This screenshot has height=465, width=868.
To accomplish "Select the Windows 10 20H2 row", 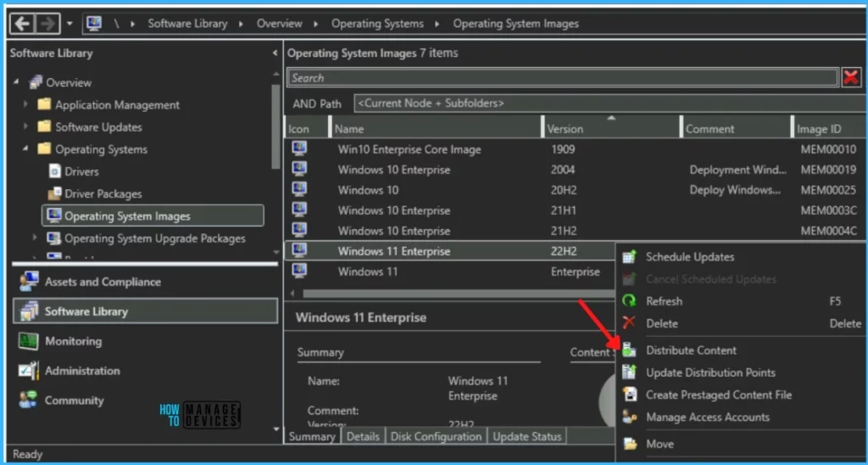I will 575,190.
